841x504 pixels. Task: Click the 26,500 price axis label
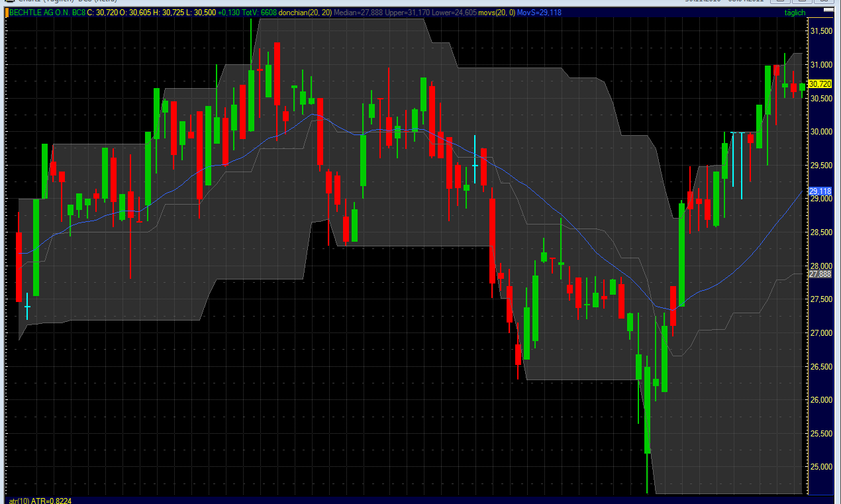(x=820, y=367)
